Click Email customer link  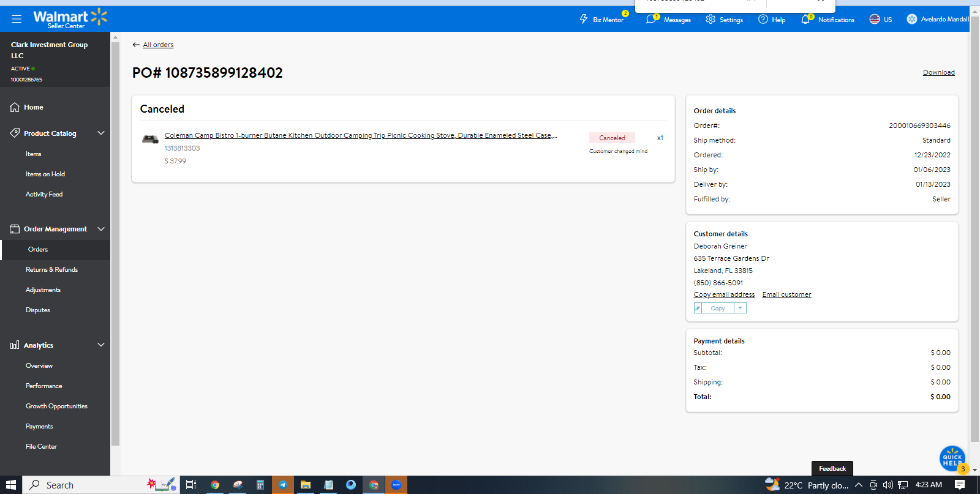[786, 294]
